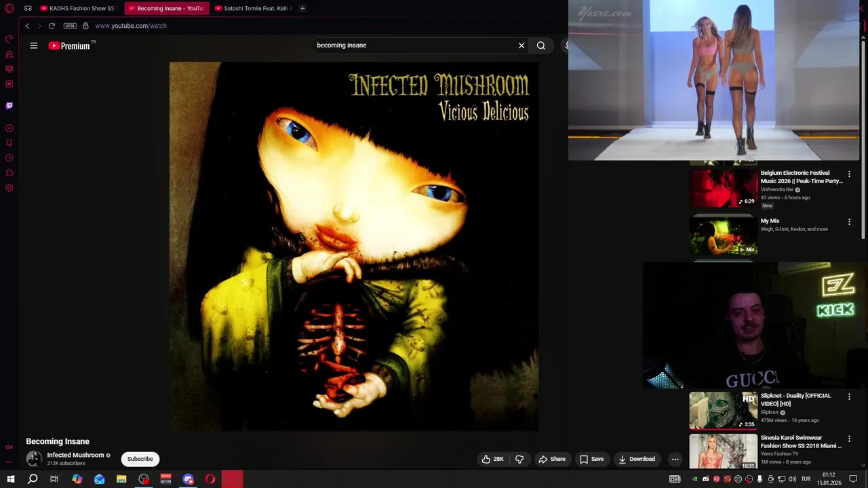Open Belgium Electronic Festival Music 2026 title

[802, 177]
